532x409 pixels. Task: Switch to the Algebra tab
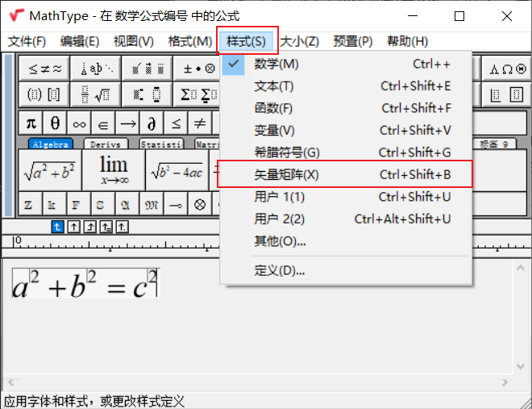click(x=51, y=144)
